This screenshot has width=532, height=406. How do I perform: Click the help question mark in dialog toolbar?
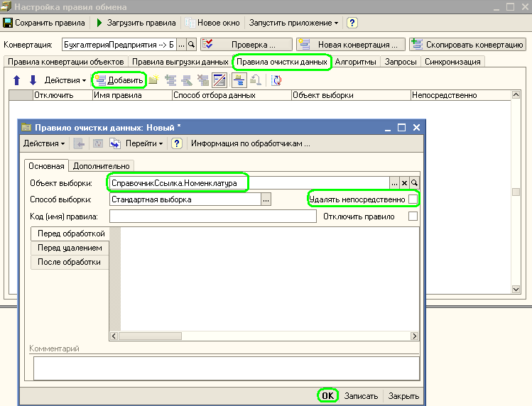[176, 143]
